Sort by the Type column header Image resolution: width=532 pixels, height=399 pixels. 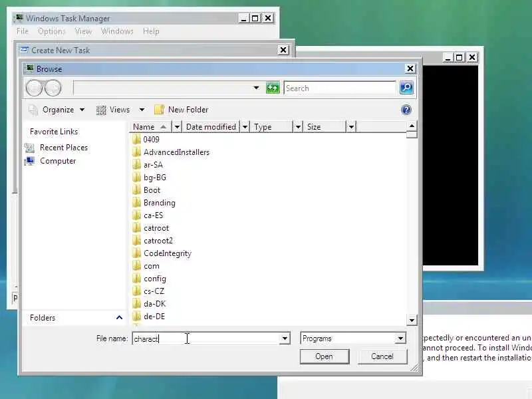[271, 127]
